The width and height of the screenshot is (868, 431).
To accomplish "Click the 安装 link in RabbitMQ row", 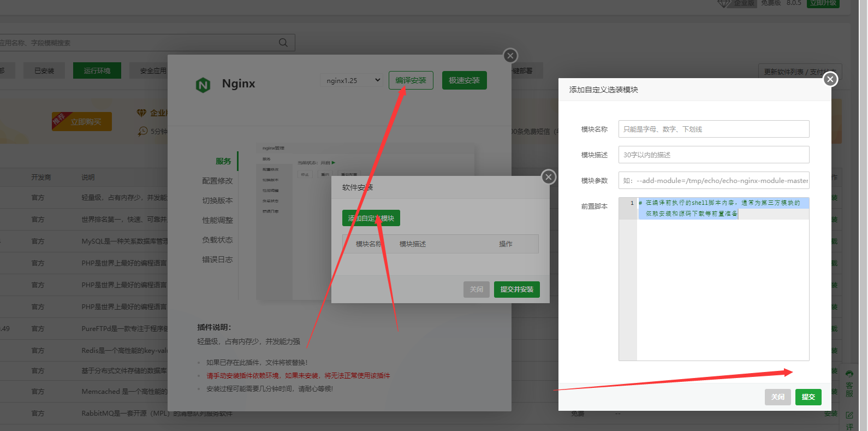I will pyautogui.click(x=830, y=414).
